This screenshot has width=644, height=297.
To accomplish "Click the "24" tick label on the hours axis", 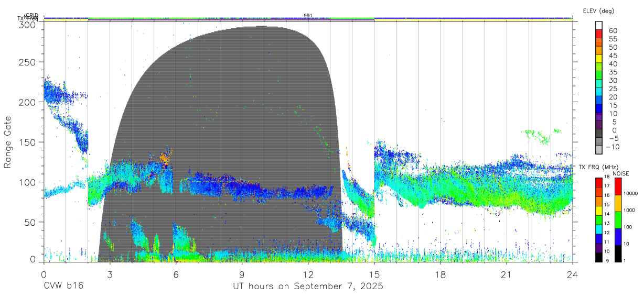I will 572,274.
